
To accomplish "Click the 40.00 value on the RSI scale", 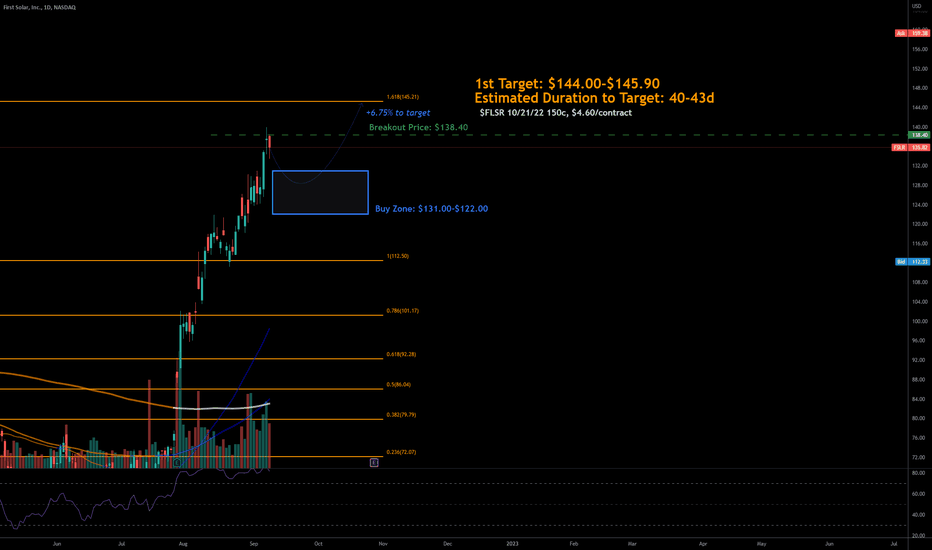I will pyautogui.click(x=920, y=515).
